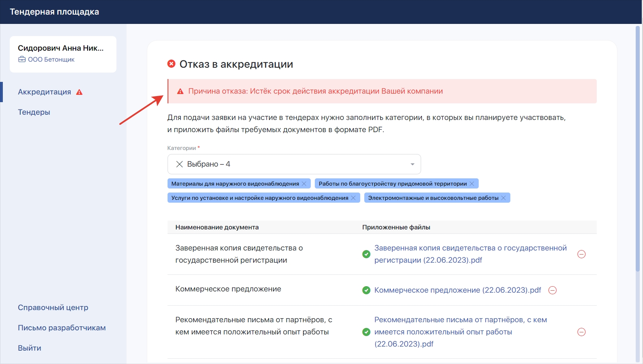Open 'Письмо разработчикам' link
Screen dimensions: 643x364
coord(62,328)
